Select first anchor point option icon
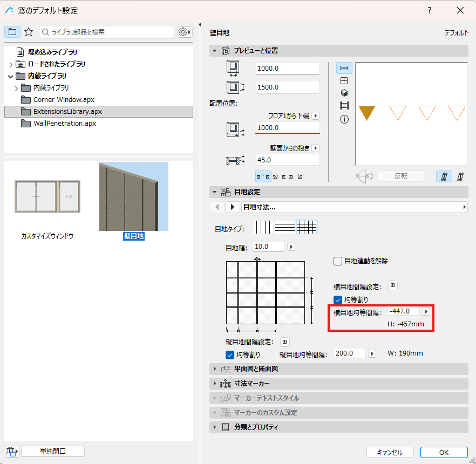 [263, 176]
